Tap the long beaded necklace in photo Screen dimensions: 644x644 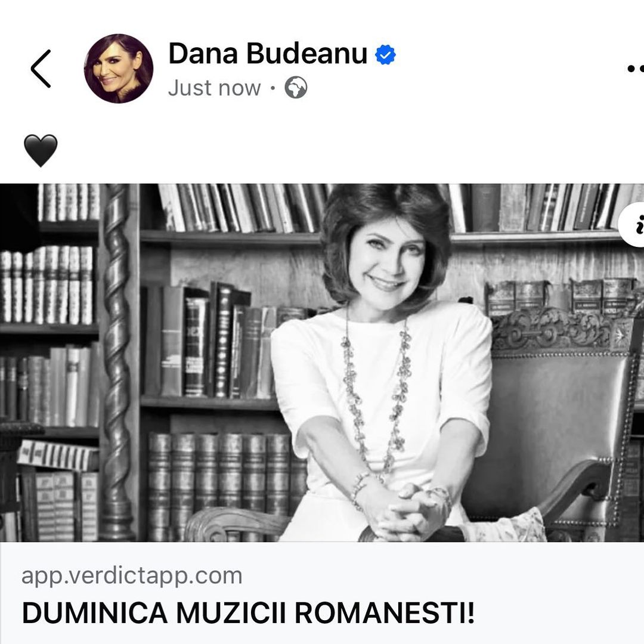(376, 394)
